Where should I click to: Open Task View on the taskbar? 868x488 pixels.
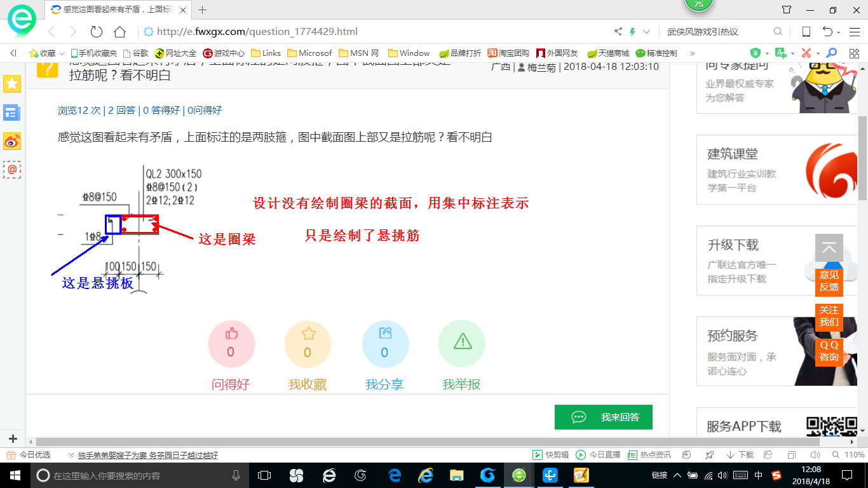tap(264, 475)
